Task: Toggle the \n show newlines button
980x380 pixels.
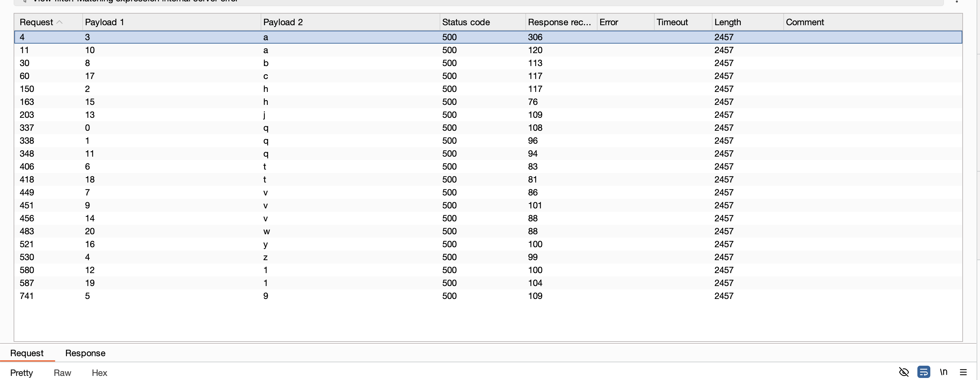Action: pyautogui.click(x=944, y=372)
